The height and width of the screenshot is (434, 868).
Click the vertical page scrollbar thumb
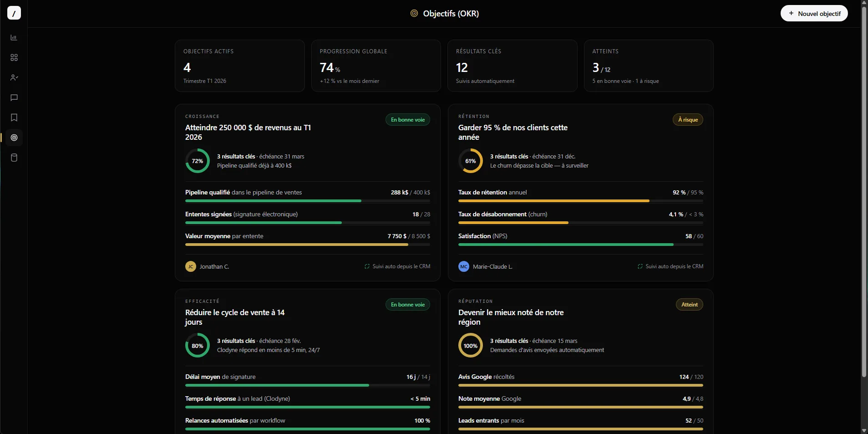(x=864, y=192)
